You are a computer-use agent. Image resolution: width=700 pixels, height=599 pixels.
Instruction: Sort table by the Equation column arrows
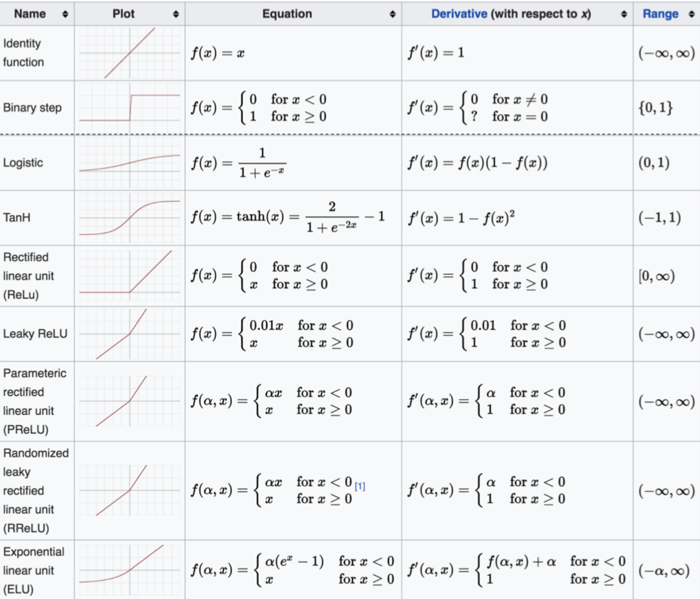tap(392, 14)
